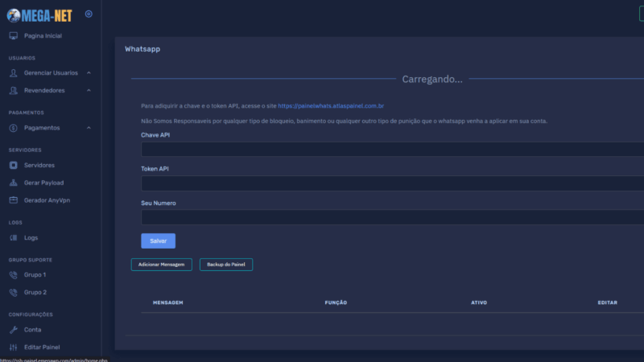Click the ATIVO column header
The image size is (644, 362).
[479, 303]
